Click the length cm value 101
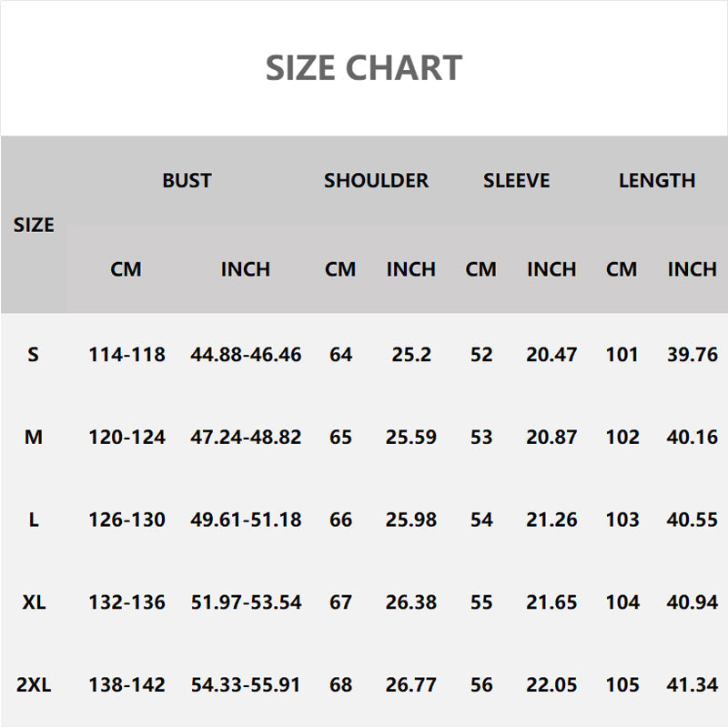Image resolution: width=728 pixels, height=728 pixels. (x=622, y=354)
